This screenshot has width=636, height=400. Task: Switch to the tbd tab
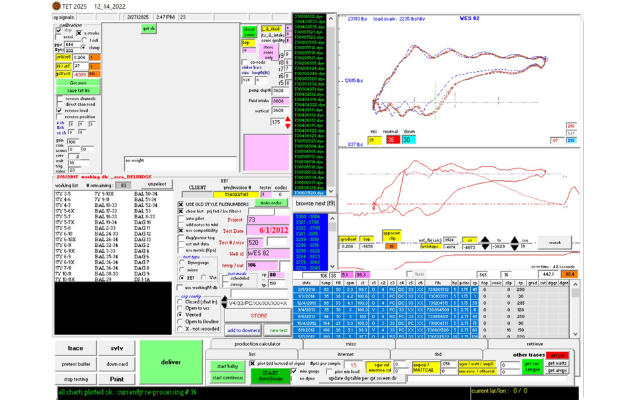click(438, 354)
